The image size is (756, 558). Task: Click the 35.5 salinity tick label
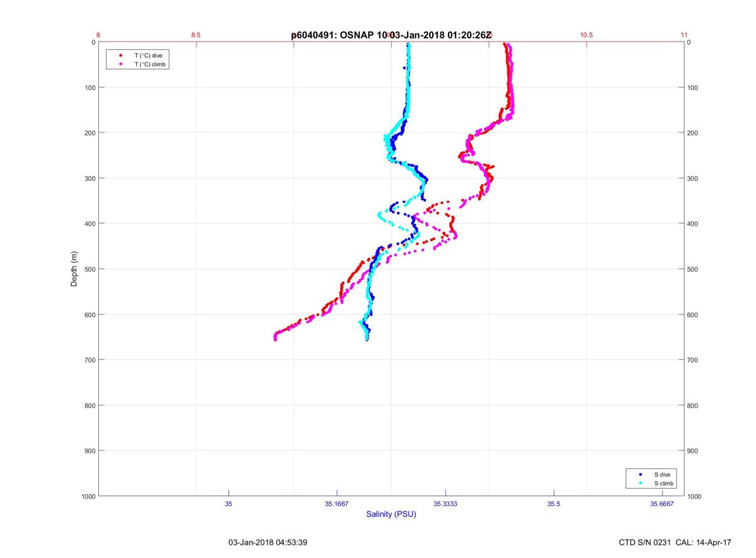554,504
